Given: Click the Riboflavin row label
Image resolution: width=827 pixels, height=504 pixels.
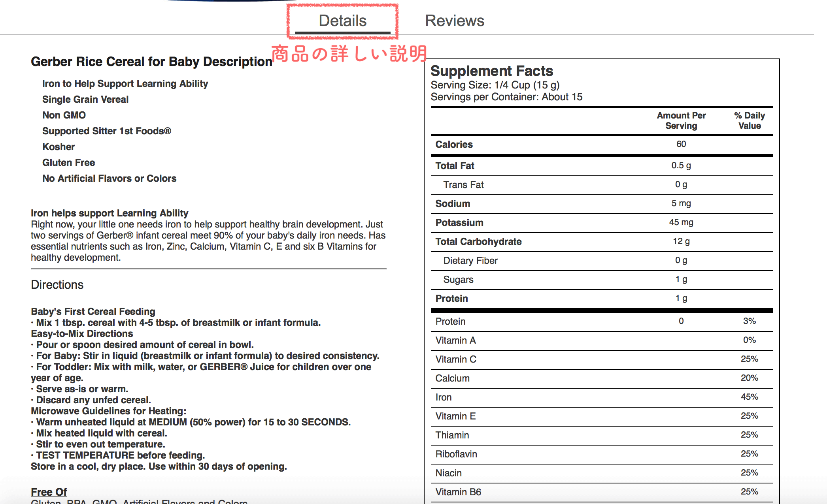Looking at the screenshot, I should [x=456, y=454].
